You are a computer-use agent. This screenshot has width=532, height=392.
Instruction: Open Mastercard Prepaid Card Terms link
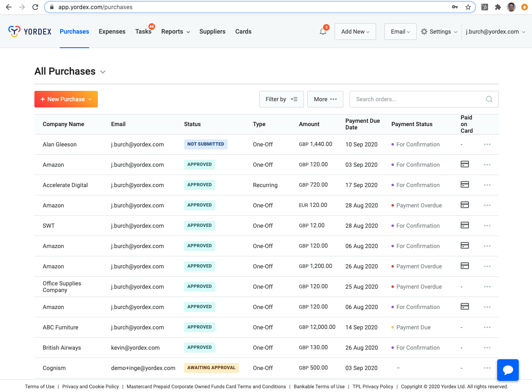pyautogui.click(x=206, y=387)
